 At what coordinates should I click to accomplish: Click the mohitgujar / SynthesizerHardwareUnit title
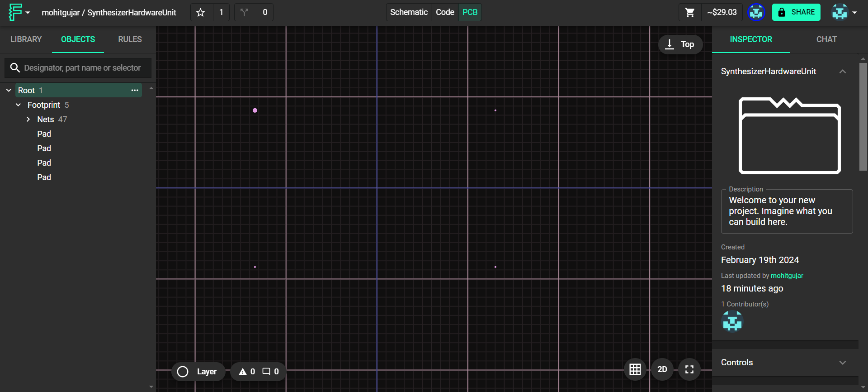109,12
